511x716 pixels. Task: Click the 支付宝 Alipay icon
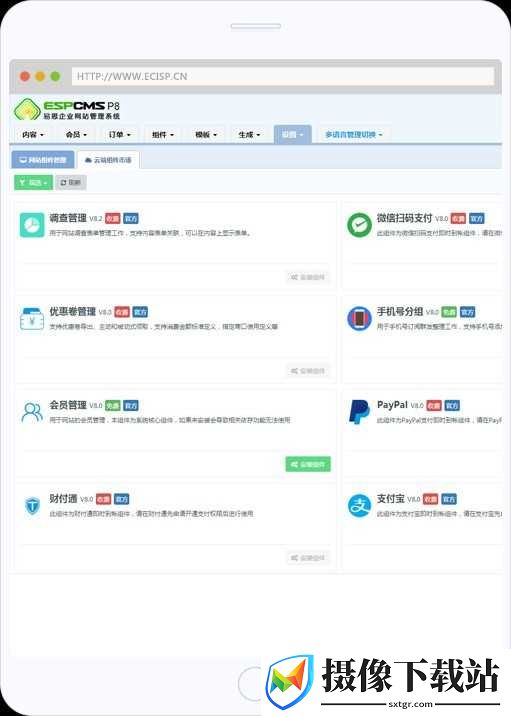tap(359, 506)
